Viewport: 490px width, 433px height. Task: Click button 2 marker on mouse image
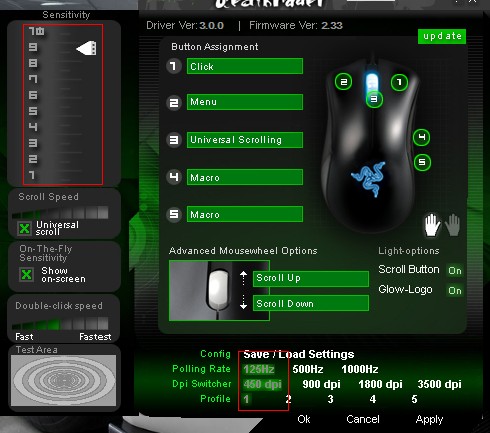343,82
